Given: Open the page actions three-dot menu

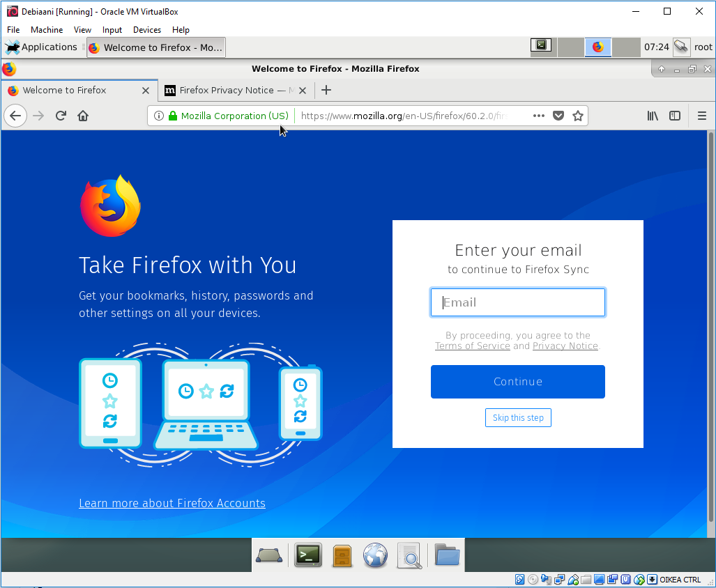Looking at the screenshot, I should [x=539, y=116].
